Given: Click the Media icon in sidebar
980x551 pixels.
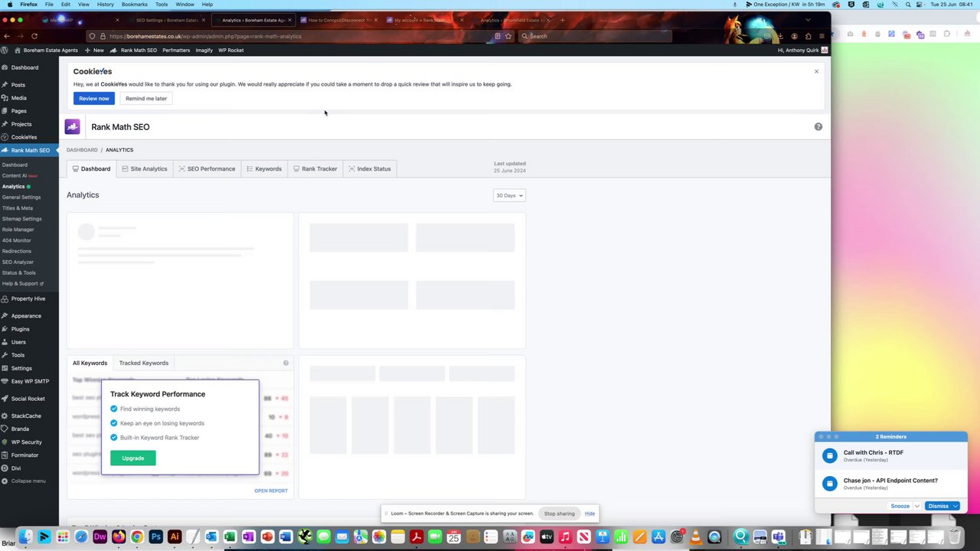Looking at the screenshot, I should point(5,98).
